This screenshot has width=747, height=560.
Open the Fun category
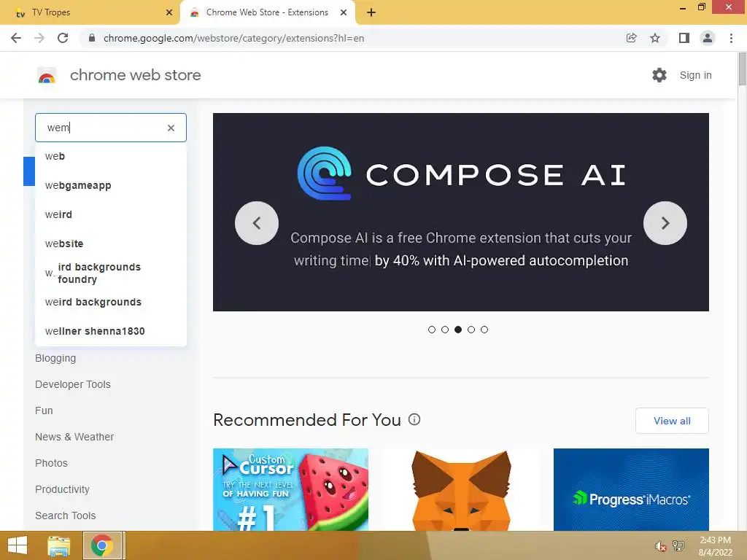44,411
